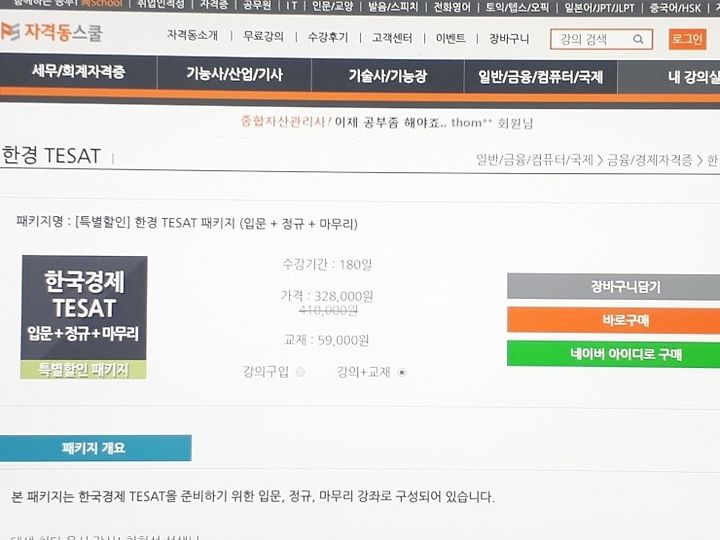Open the 일본어/JPT/JLPT top category link
This screenshot has width=720, height=540.
tap(599, 8)
